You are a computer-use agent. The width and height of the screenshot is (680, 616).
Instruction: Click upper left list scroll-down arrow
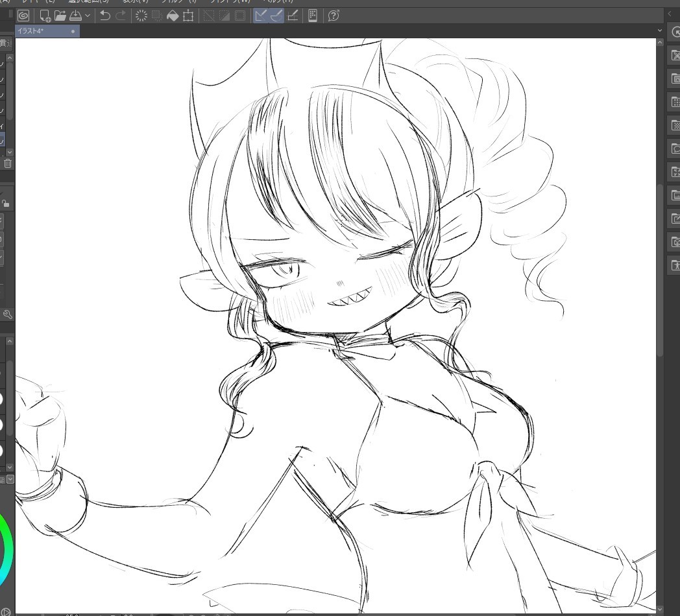click(x=10, y=152)
